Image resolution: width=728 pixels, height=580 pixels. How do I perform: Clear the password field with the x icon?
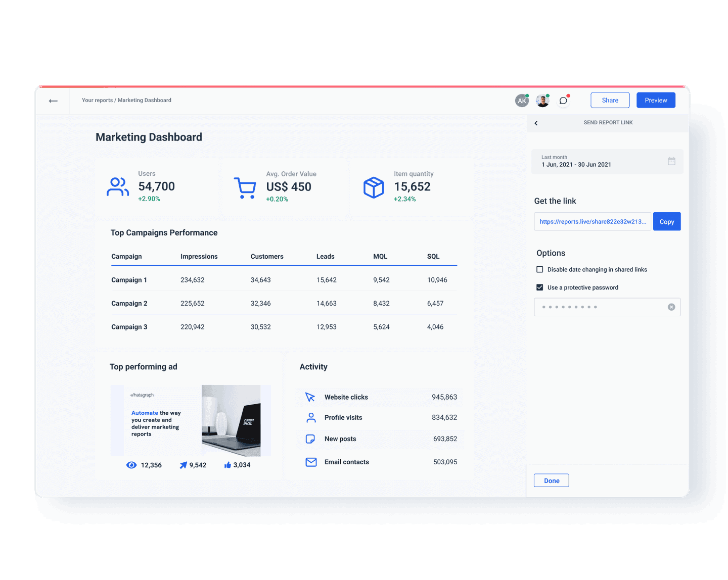[671, 307]
